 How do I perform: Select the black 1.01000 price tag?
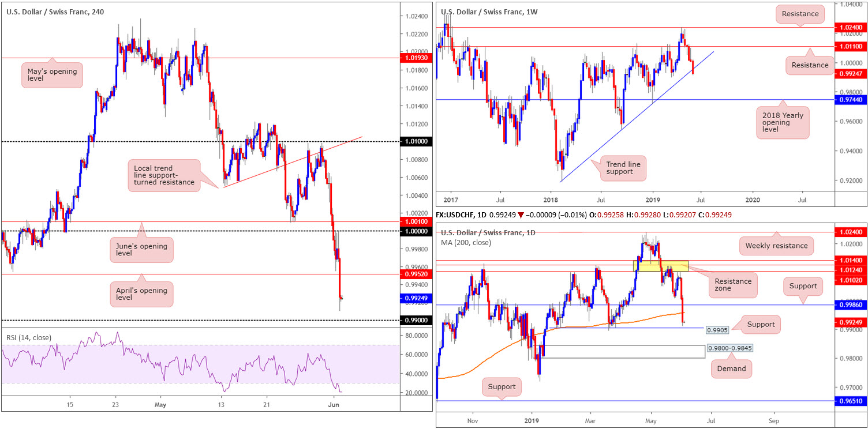416,141
